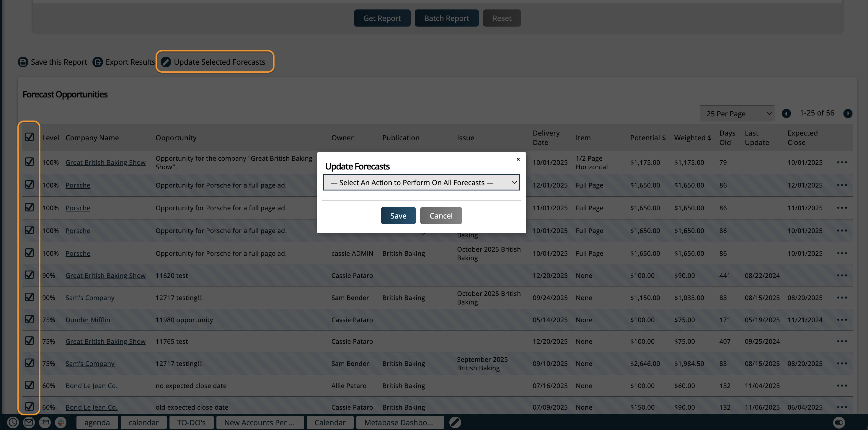Uncheck the Dunder Mifflin row checkbox
The image size is (868, 430).
point(29,319)
